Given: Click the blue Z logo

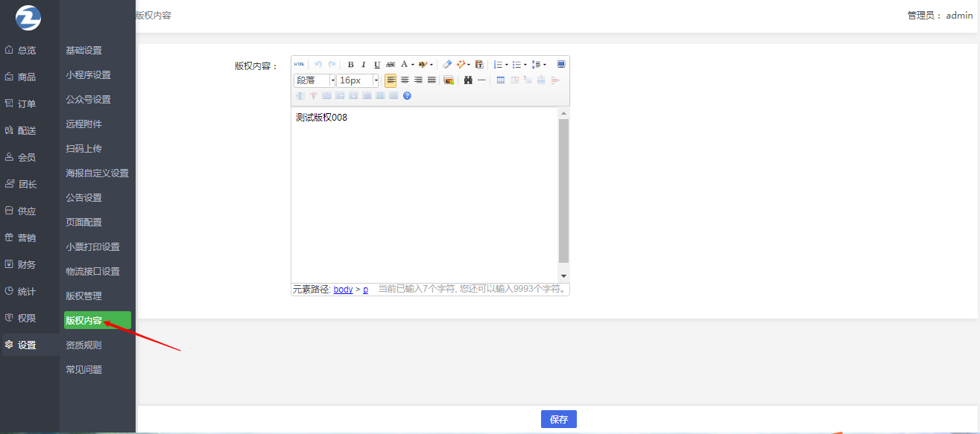Looking at the screenshot, I should tap(28, 17).
